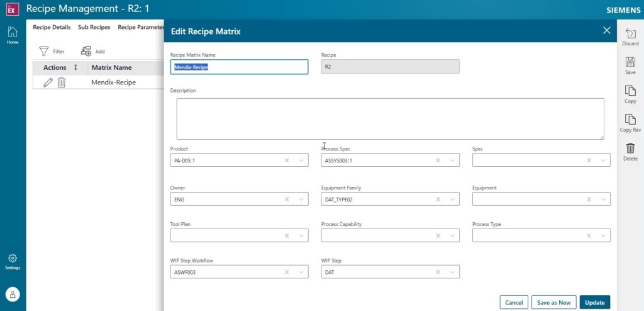Open Settings from the left sidebar
The width and height of the screenshot is (644, 311).
click(x=13, y=259)
